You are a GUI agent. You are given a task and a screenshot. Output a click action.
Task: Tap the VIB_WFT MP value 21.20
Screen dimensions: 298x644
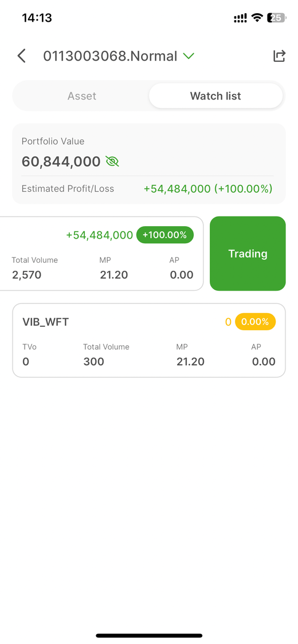coord(190,362)
